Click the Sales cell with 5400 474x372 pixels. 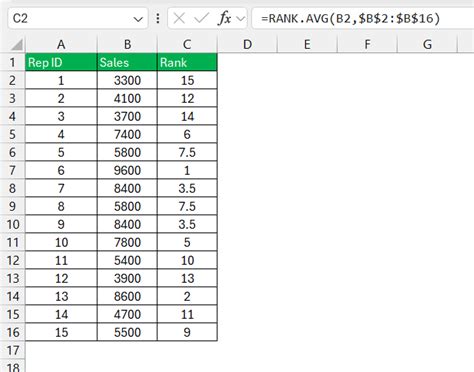click(x=127, y=260)
